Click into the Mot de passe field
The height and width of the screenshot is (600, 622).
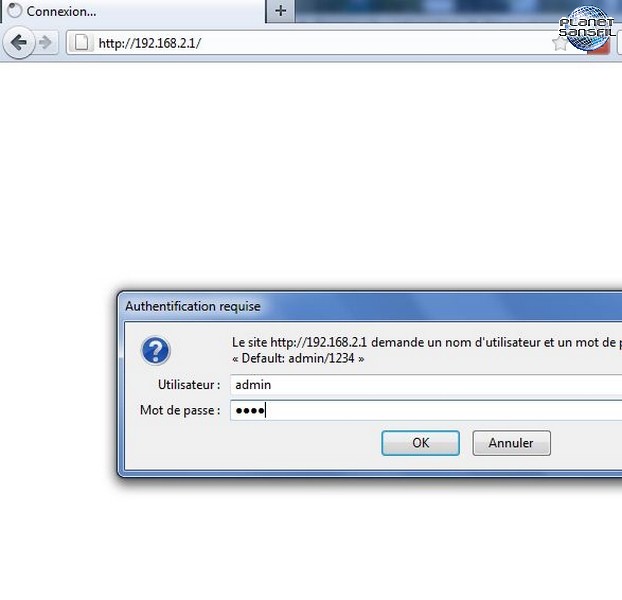(426, 410)
